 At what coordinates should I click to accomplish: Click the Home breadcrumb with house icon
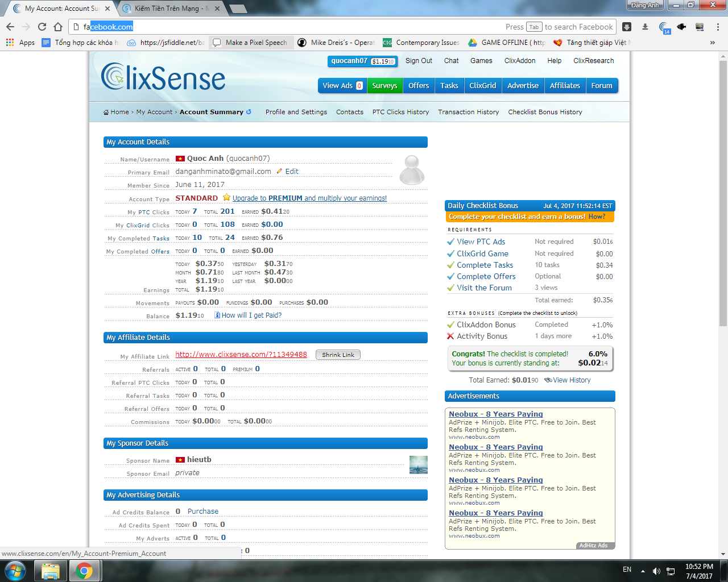point(116,112)
